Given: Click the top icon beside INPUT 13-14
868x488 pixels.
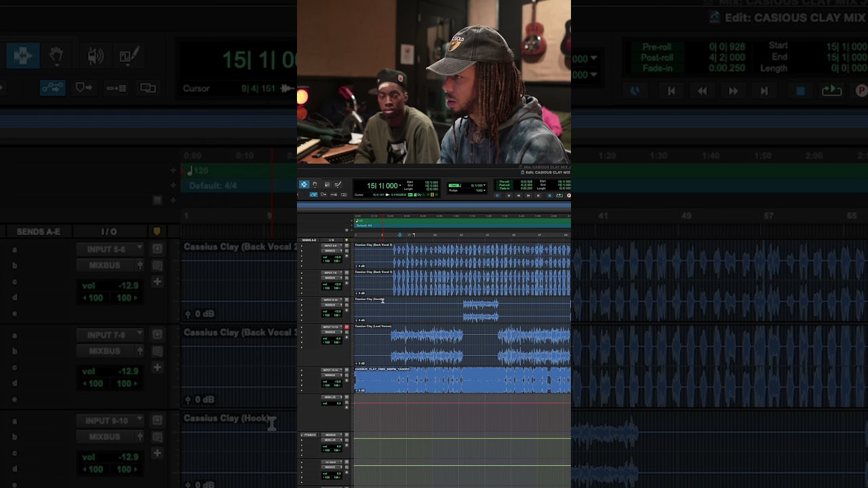Looking at the screenshot, I should 347,370.
